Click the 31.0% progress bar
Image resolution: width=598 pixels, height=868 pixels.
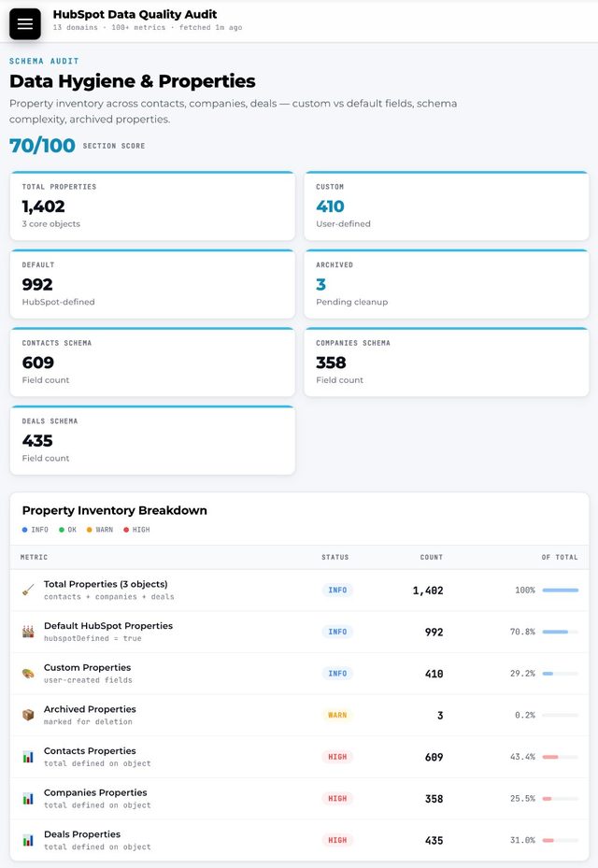[561, 840]
